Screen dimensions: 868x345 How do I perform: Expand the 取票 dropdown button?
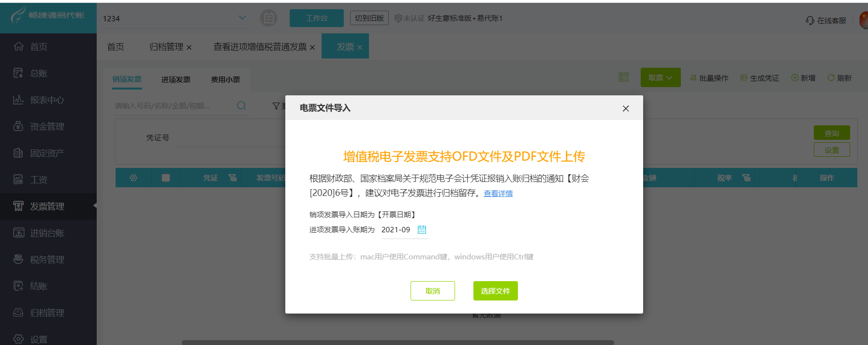point(661,77)
